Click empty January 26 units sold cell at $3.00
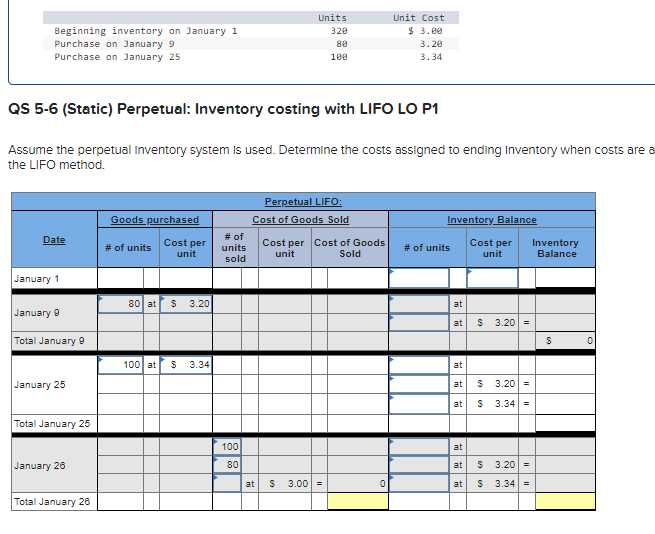Viewport: 655px width, 534px height. pos(227,483)
